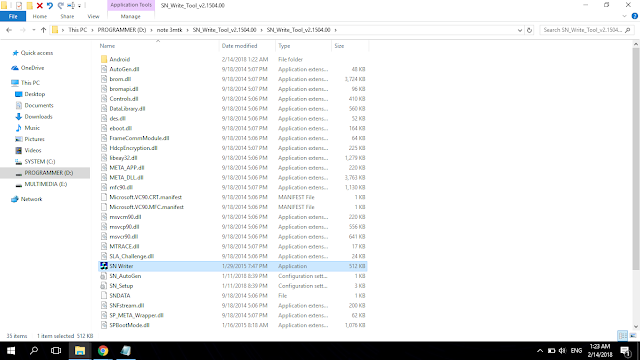Open MULTIMEDIA (E:) drive in navigation pane
This screenshot has width=640, height=360.
(x=46, y=184)
